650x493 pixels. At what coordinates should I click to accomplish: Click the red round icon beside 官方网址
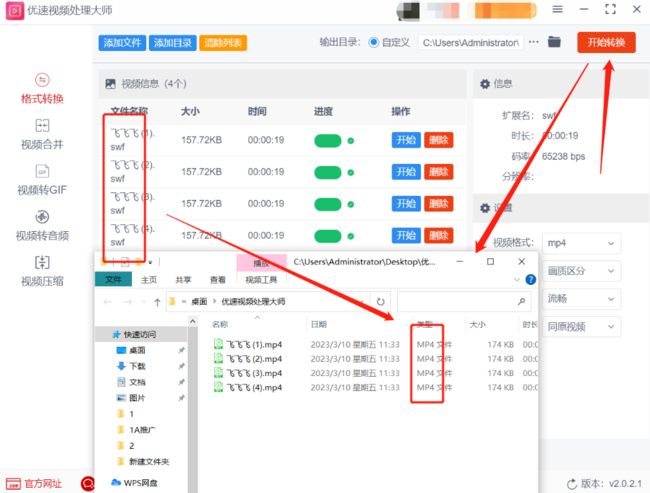click(x=88, y=483)
